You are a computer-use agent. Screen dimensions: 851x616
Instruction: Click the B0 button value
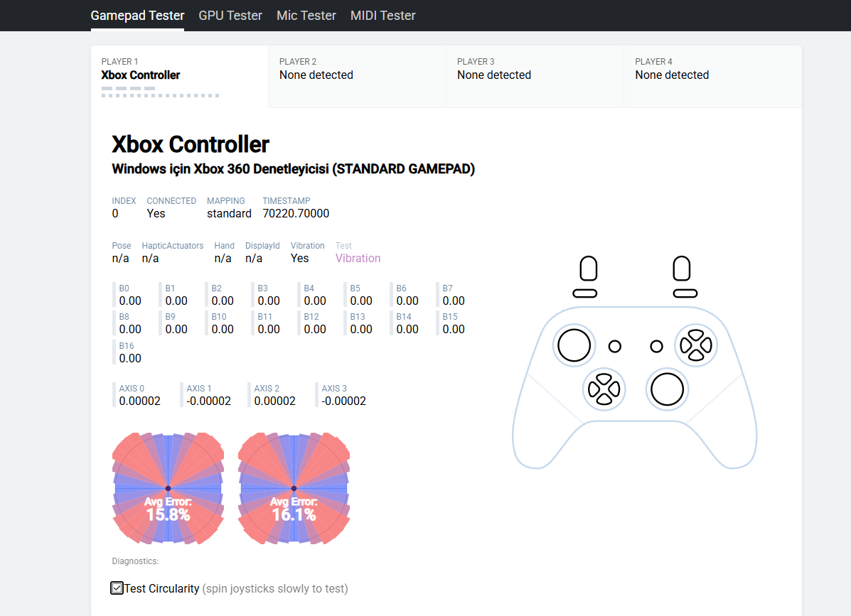coord(130,301)
